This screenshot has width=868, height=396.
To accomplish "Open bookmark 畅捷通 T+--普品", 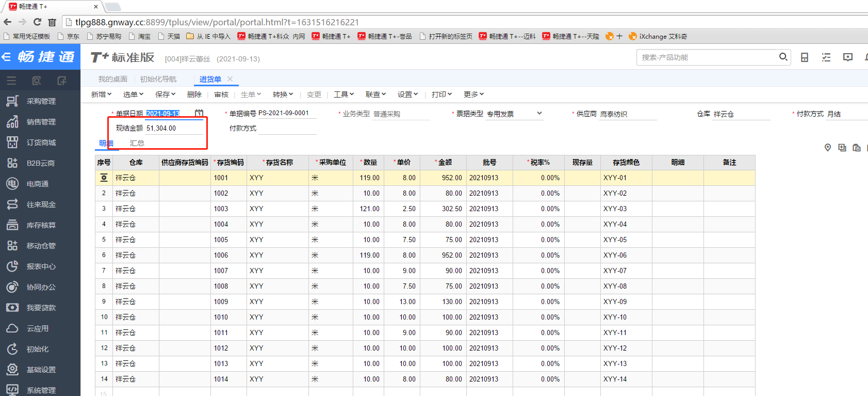I will [x=385, y=36].
